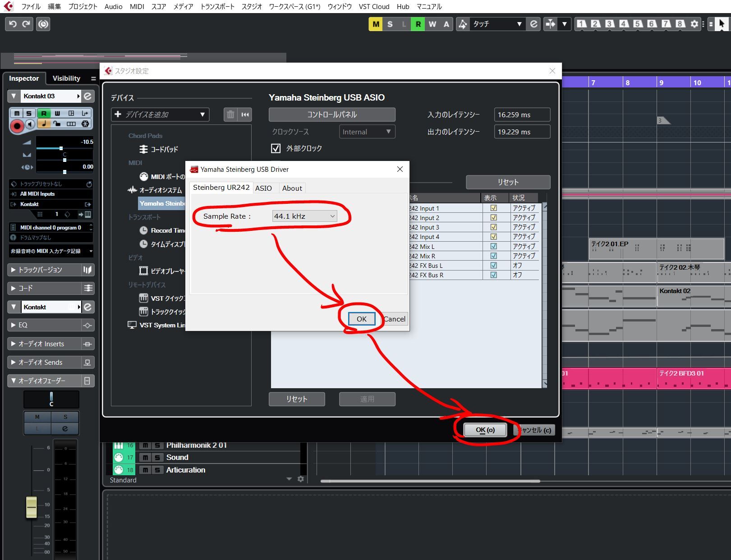This screenshot has width=731, height=560.
Task: Select コードパッド in the device tree
Action: (x=159, y=149)
